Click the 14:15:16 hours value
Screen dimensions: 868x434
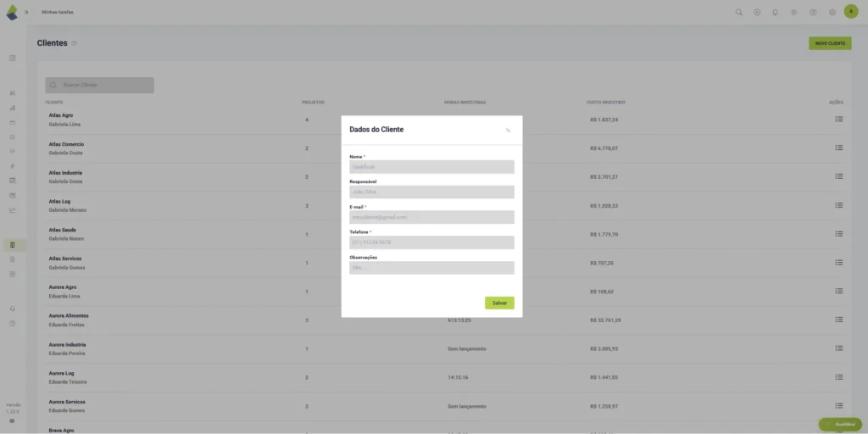[x=457, y=377]
